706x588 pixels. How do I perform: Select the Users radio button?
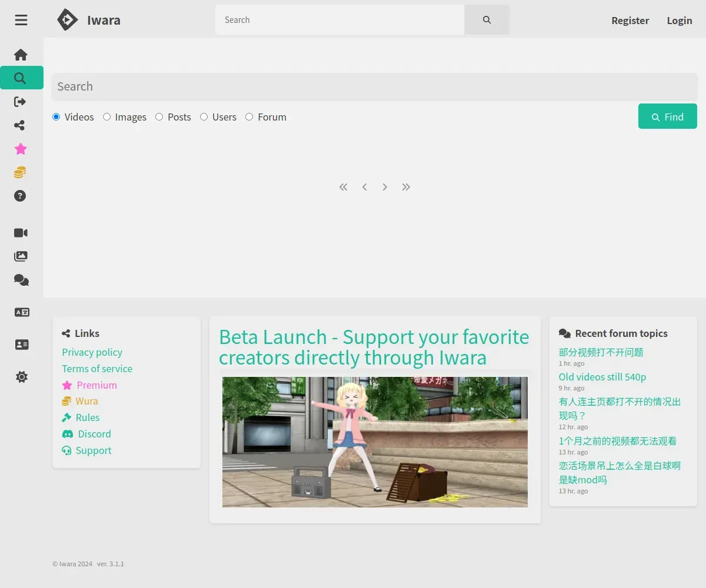pyautogui.click(x=204, y=117)
